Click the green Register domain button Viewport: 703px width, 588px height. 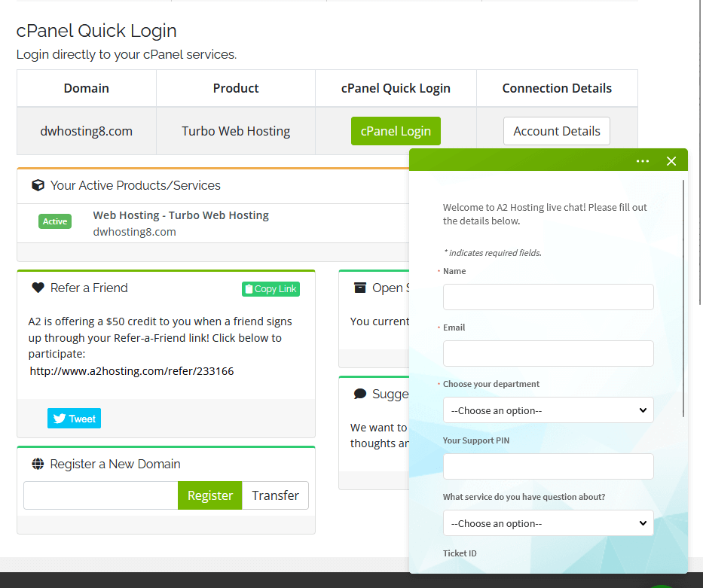click(209, 495)
